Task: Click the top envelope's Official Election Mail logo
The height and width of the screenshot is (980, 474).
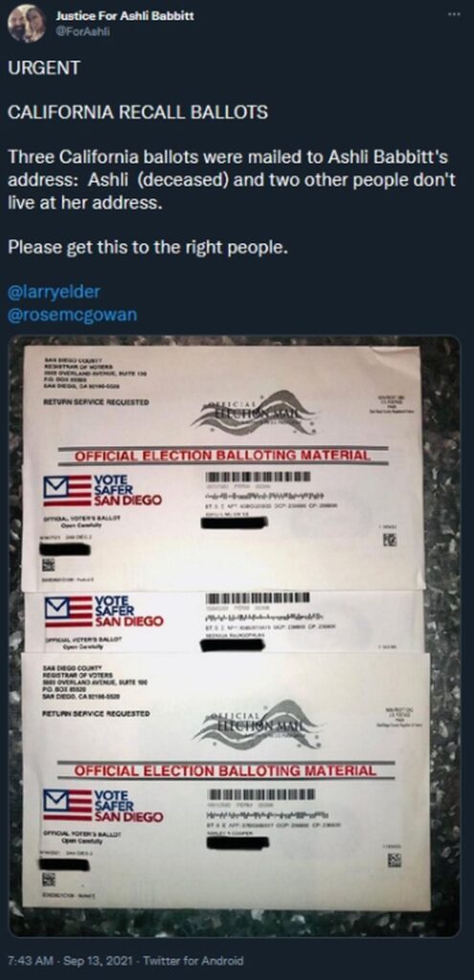Action: 253,412
